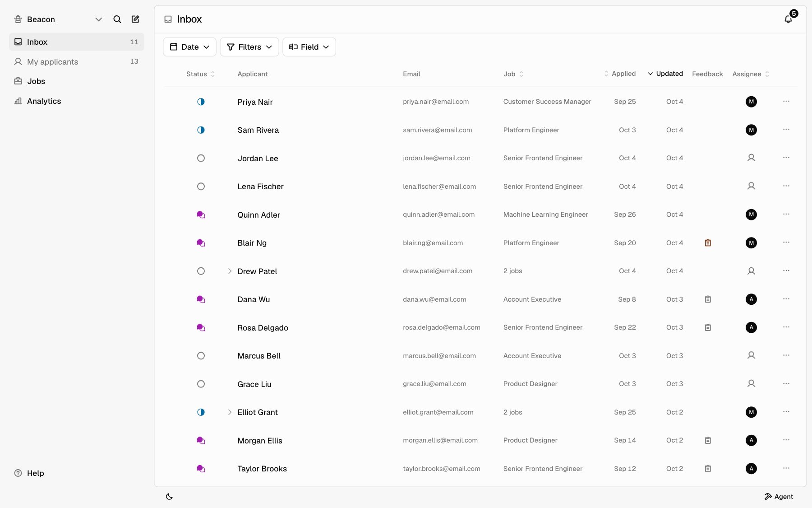Open the Analytics page
Image resolution: width=812 pixels, height=508 pixels.
pyautogui.click(x=77, y=101)
